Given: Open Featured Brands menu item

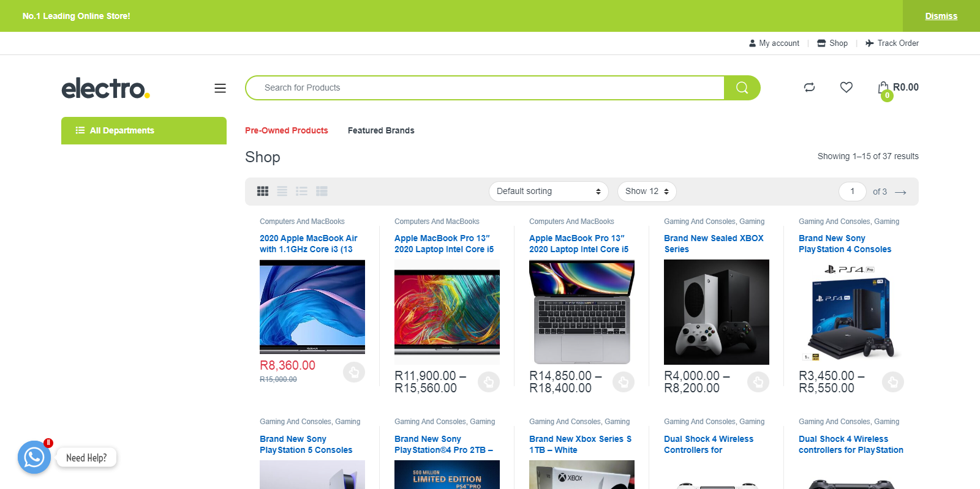Looking at the screenshot, I should (381, 130).
